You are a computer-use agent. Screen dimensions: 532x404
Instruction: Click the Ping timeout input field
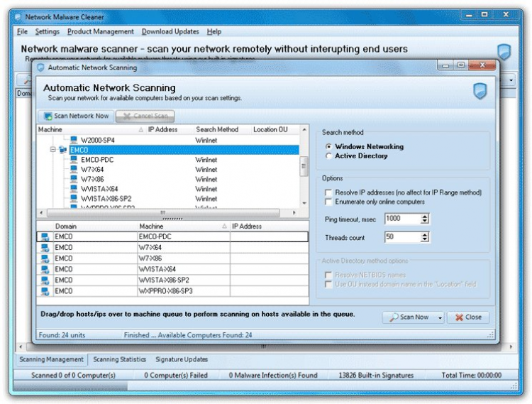(x=403, y=219)
